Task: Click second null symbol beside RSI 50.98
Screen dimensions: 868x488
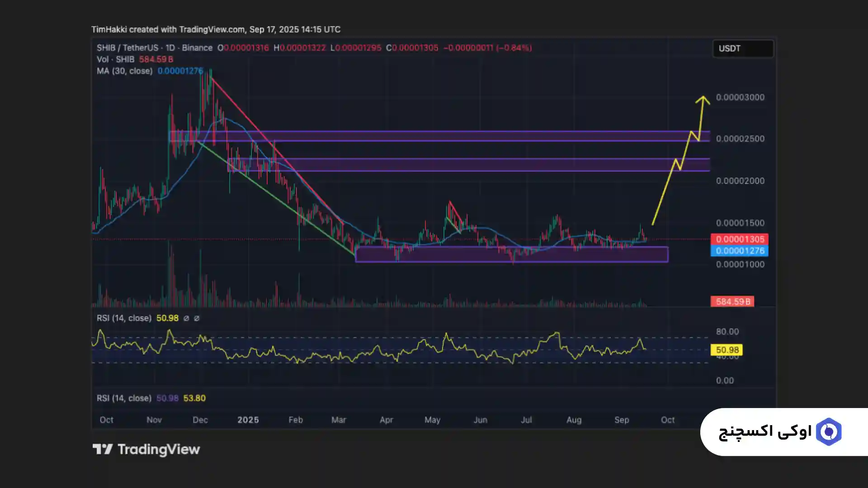Action: [197, 319]
